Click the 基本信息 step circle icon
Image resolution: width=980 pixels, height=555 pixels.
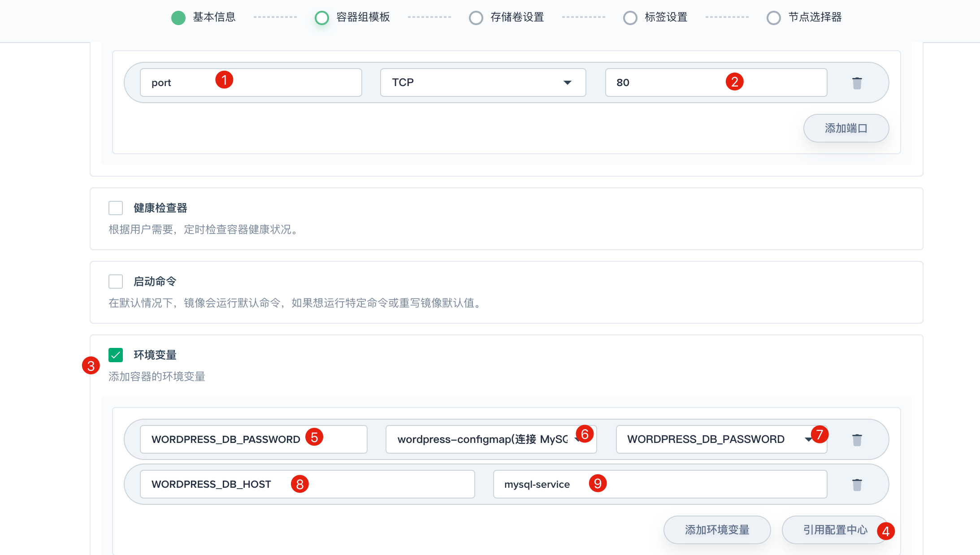point(178,18)
